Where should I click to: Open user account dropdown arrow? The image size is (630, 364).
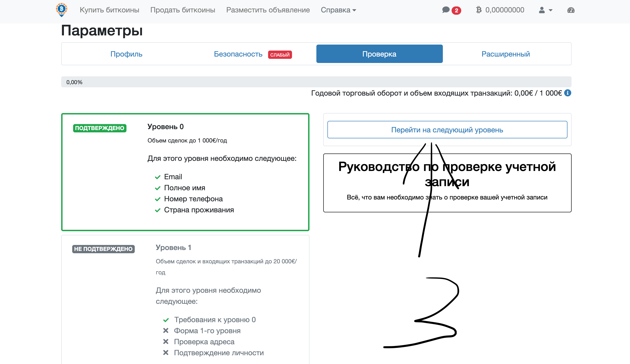[550, 10]
